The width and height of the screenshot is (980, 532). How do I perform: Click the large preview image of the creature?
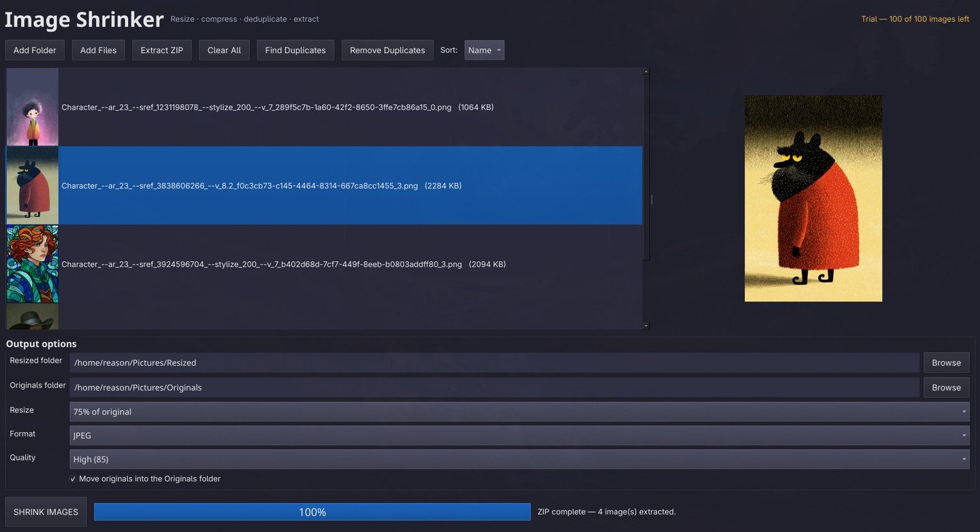click(x=813, y=198)
